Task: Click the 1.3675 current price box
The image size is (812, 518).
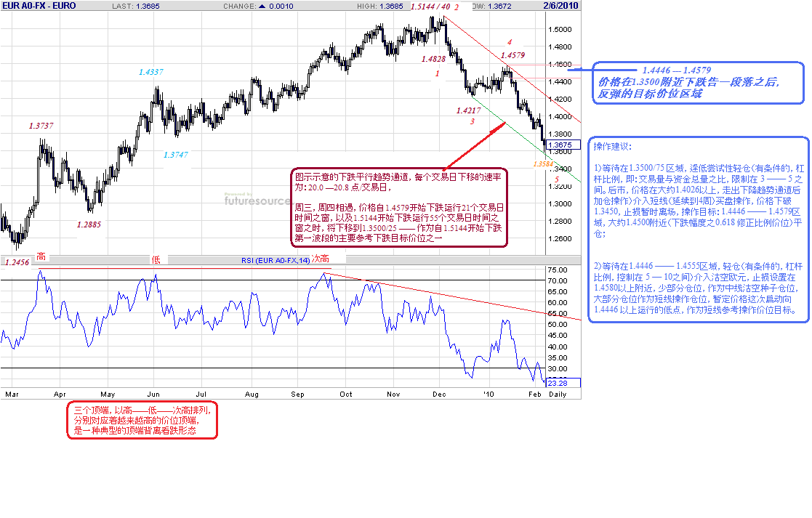Action: 563,145
